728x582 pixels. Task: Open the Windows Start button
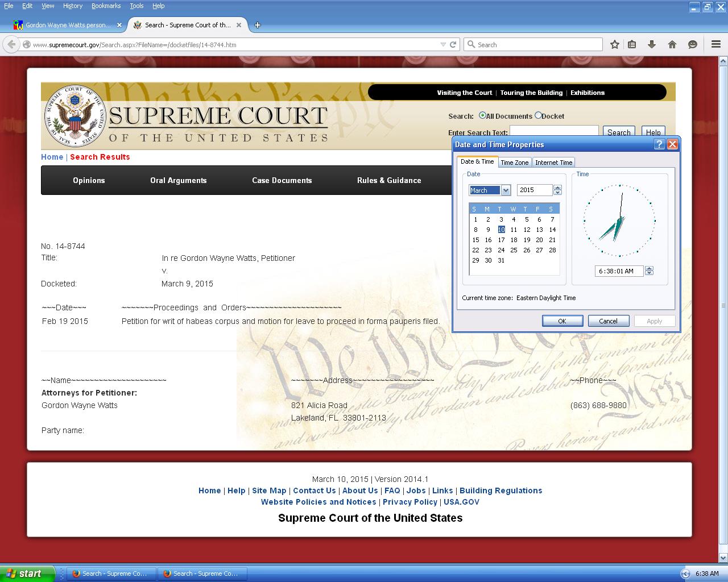[x=27, y=573]
